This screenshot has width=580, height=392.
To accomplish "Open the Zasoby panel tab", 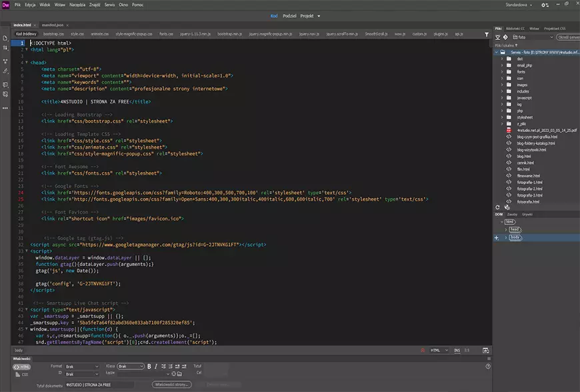I will pyautogui.click(x=512, y=215).
